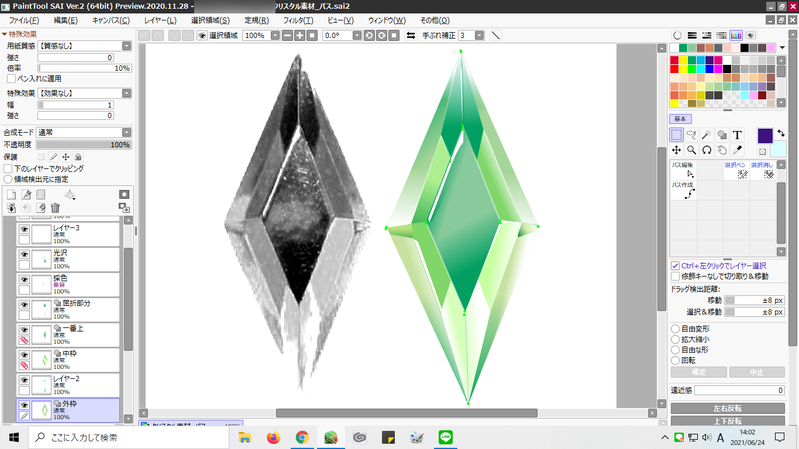This screenshot has height=449, width=799.
Task: Select the パス編集 path edit tool
Action: (x=683, y=170)
